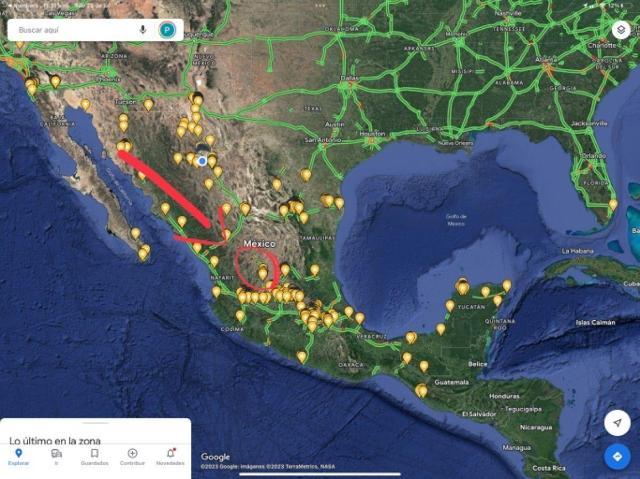Open the map layers button
This screenshot has height=479, width=640.
click(621, 30)
